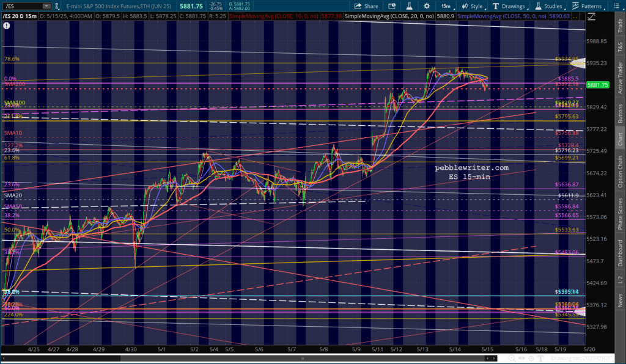Viewport: 626px width, 364px height.
Task: Click the $5611.9 price level label
Action: point(569,196)
